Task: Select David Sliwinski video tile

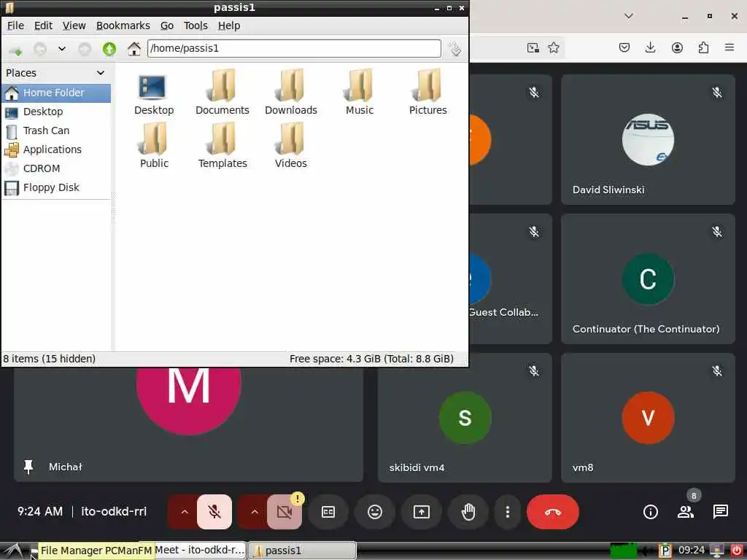Action: (x=648, y=139)
